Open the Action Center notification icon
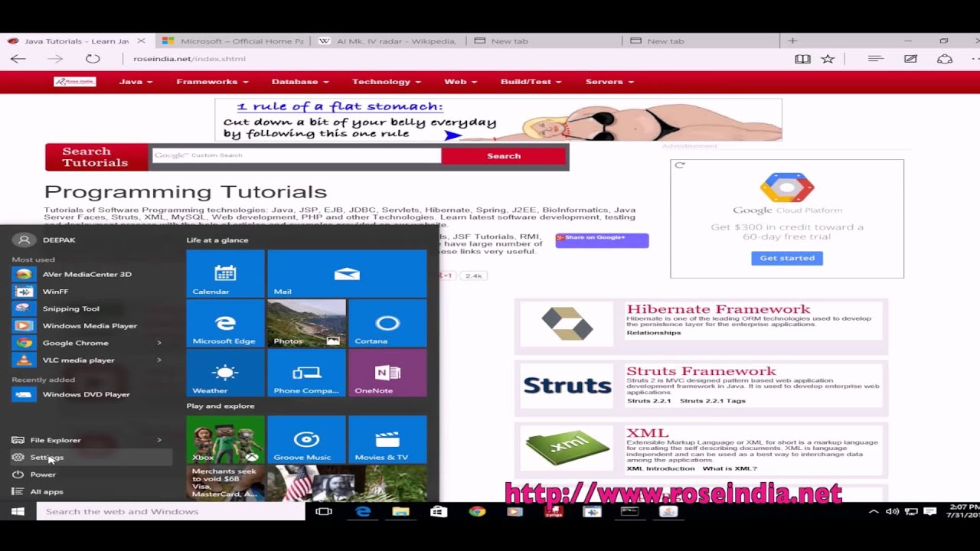The image size is (980, 551). (x=930, y=511)
